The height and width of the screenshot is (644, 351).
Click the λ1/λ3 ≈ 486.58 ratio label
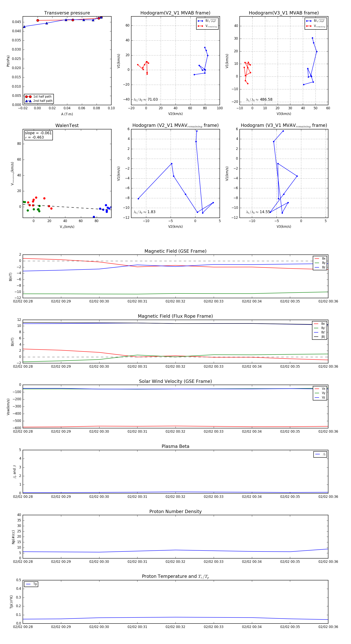click(259, 100)
